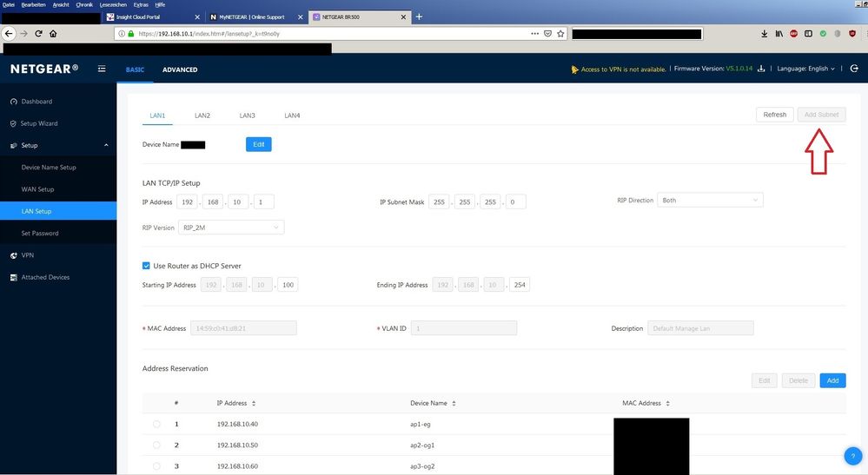Image resolution: width=868 pixels, height=475 pixels.
Task: Sort reservations by MAC Address column
Action: pyautogui.click(x=667, y=403)
